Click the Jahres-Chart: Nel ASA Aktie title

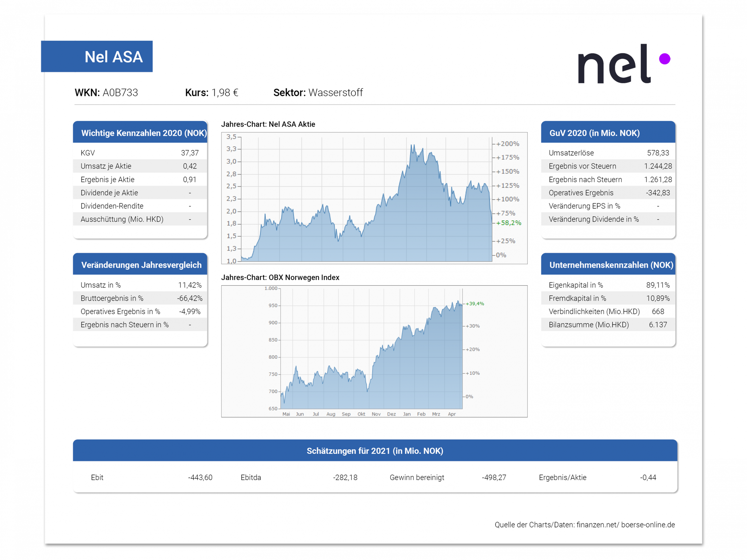pos(268,124)
